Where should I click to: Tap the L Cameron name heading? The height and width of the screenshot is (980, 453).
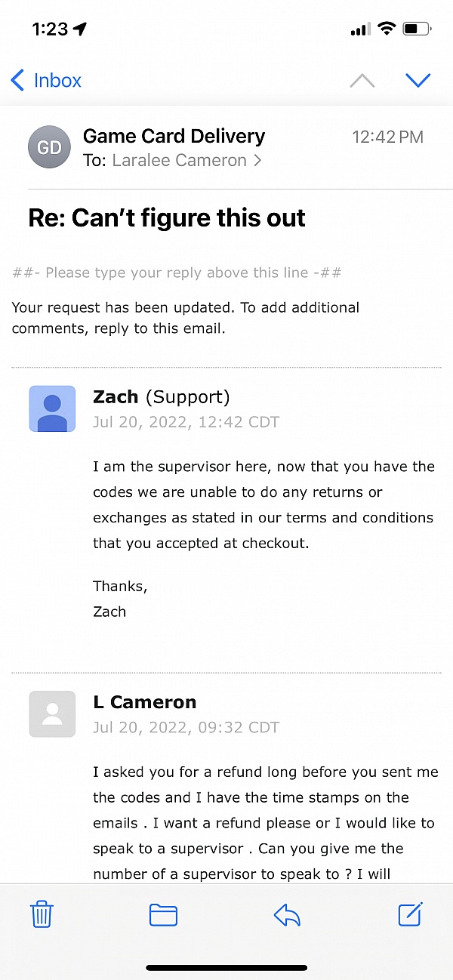click(x=144, y=702)
